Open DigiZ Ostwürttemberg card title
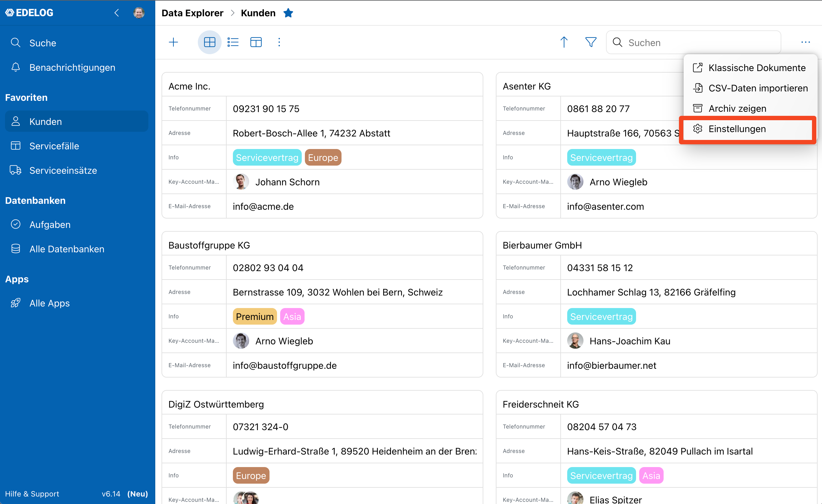 pos(216,404)
